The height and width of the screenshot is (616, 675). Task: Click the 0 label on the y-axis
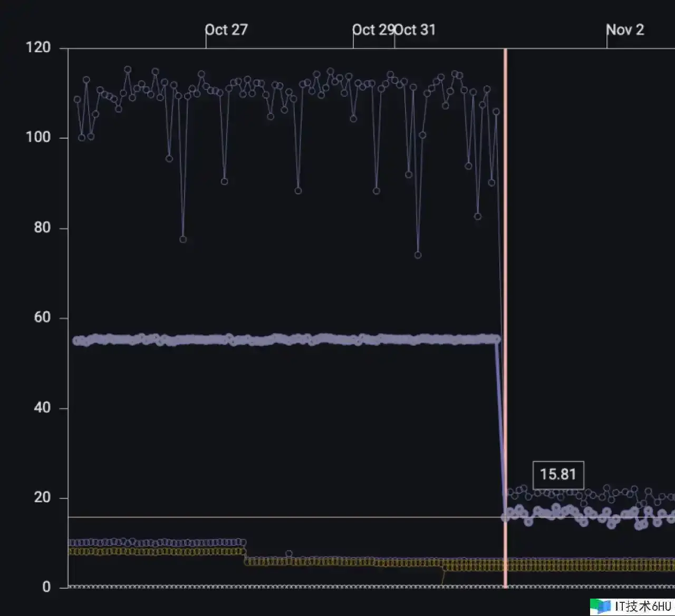coord(46,587)
